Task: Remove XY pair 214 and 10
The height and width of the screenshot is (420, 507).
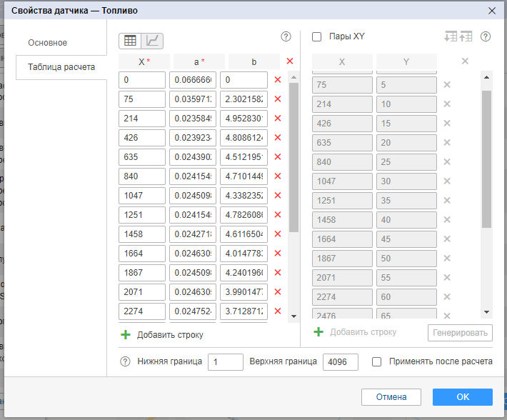Action: (447, 104)
